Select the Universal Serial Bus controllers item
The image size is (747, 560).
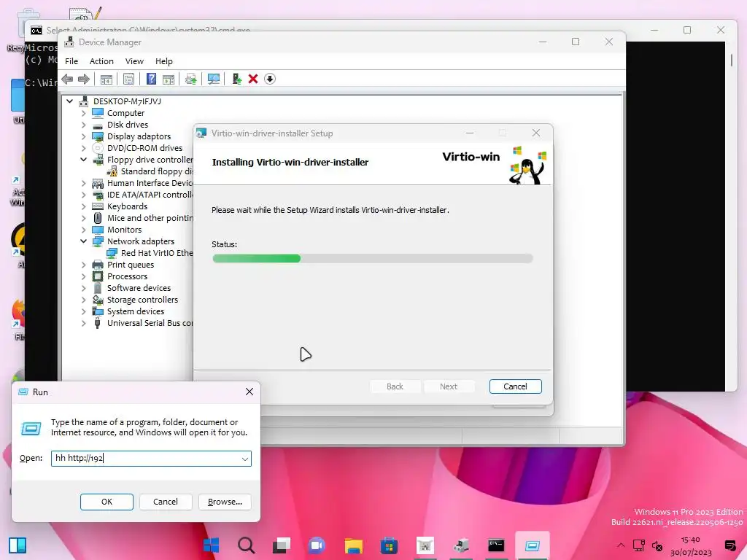click(x=150, y=323)
